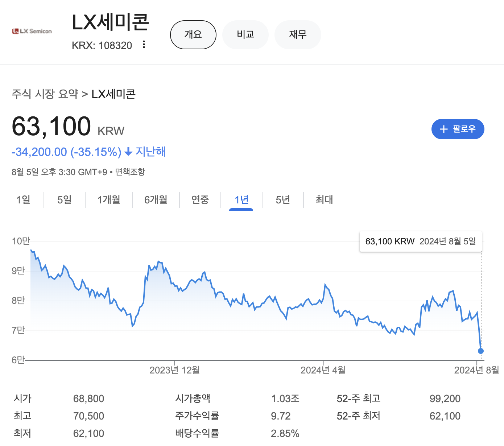Click the 2024년 4월 axis label
Image resolution: width=504 pixels, height=446 pixels.
tap(323, 370)
